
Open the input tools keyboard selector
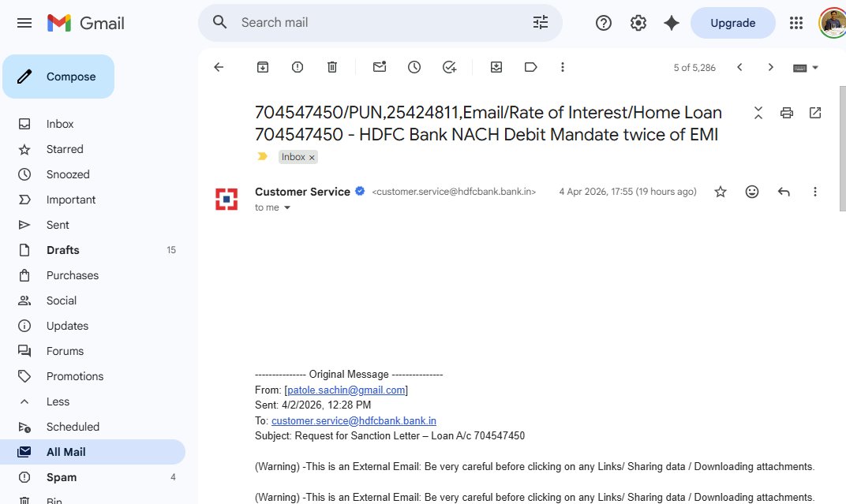pyautogui.click(x=806, y=67)
